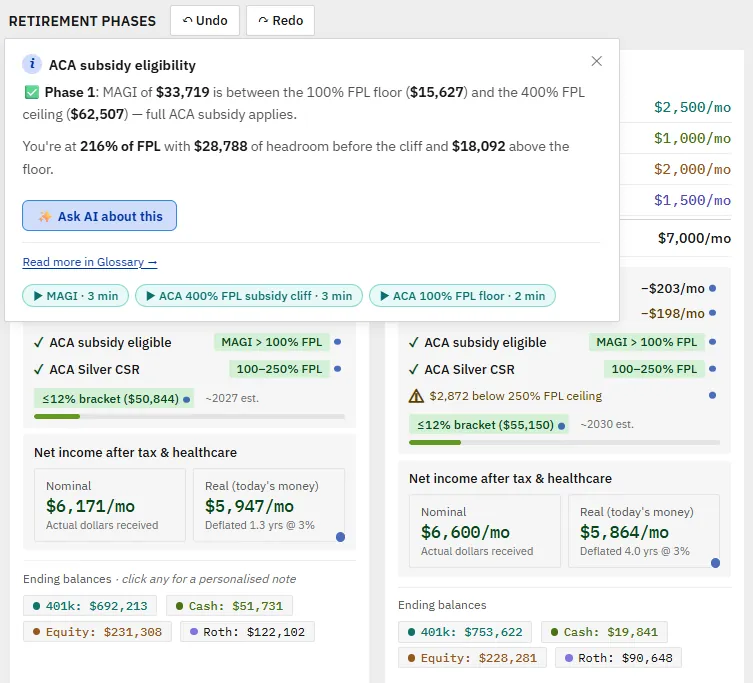Screen dimensions: 753x683
Task: Click left ACA Silver CSR row
Action: pyautogui.click(x=189, y=369)
